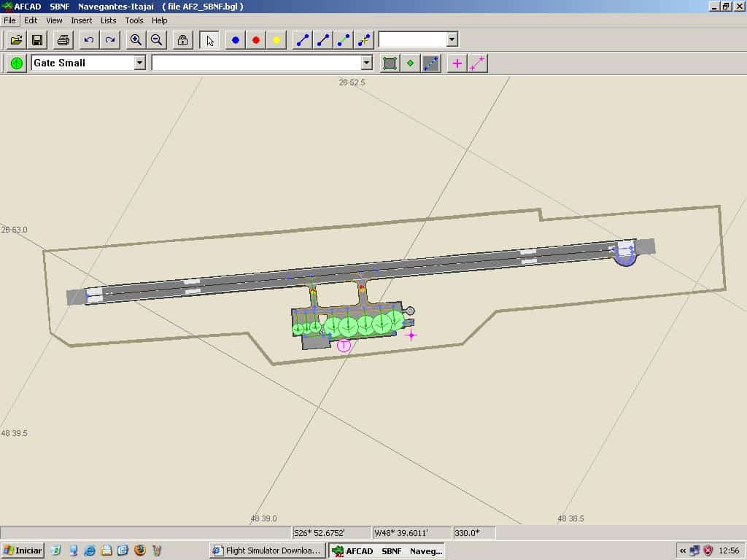Toggle the pointer selection mode
747x560 pixels.
click(209, 40)
